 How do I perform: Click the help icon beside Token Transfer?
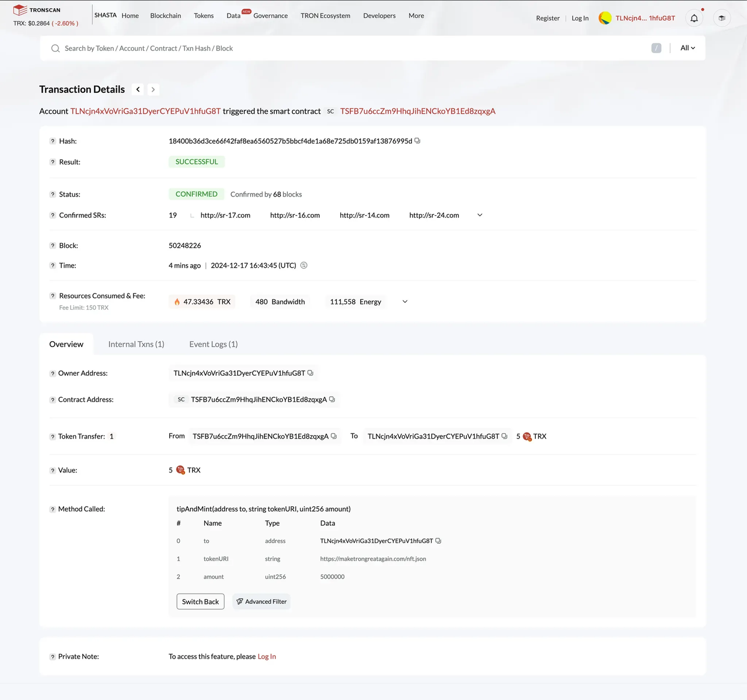coord(53,436)
